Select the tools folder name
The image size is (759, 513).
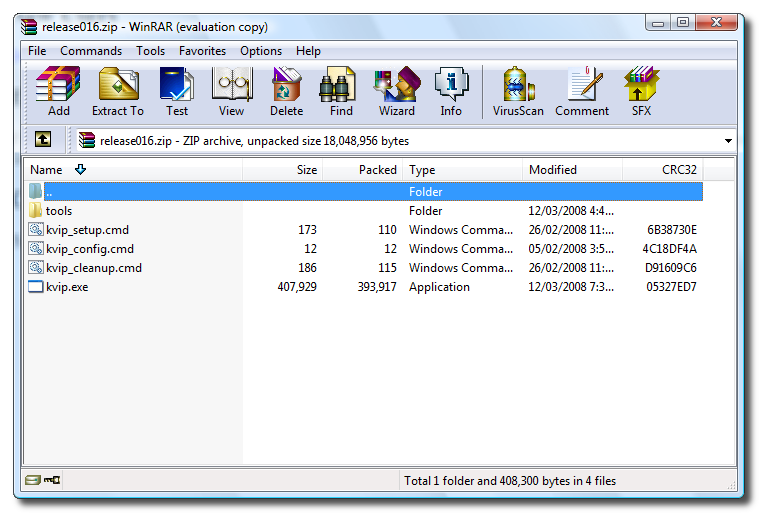[x=59, y=211]
